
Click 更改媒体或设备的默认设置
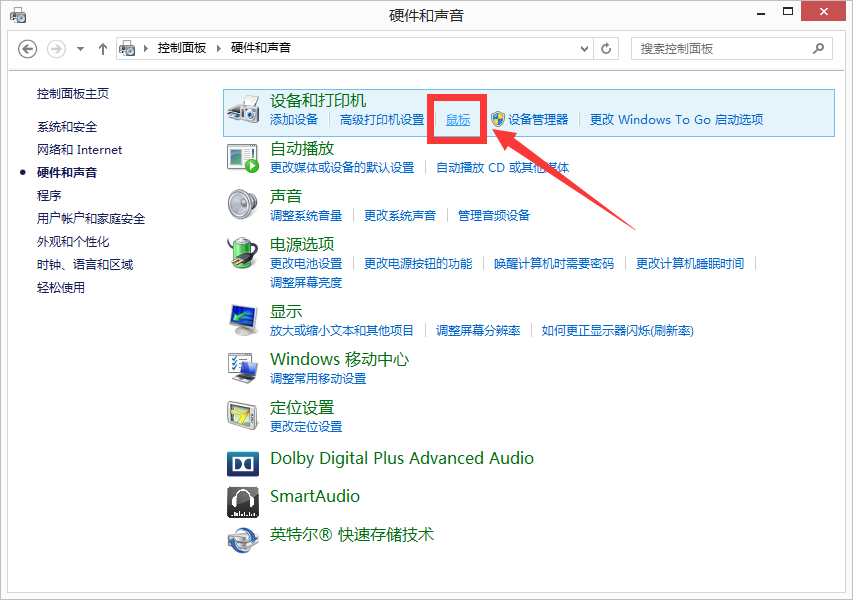pos(342,168)
